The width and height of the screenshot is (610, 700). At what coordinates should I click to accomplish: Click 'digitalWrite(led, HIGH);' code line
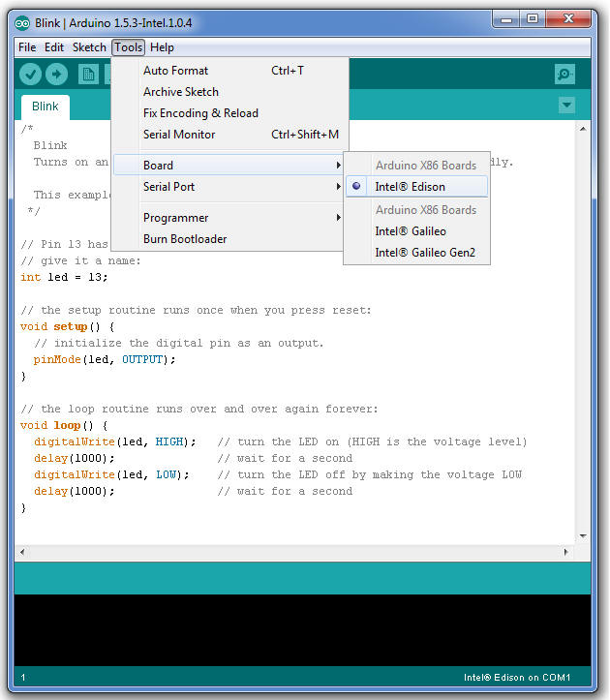coord(115,441)
